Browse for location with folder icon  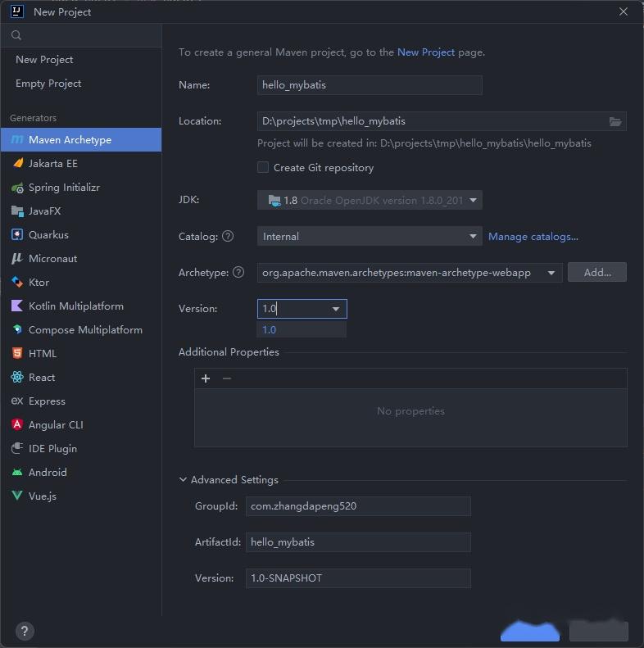point(615,121)
